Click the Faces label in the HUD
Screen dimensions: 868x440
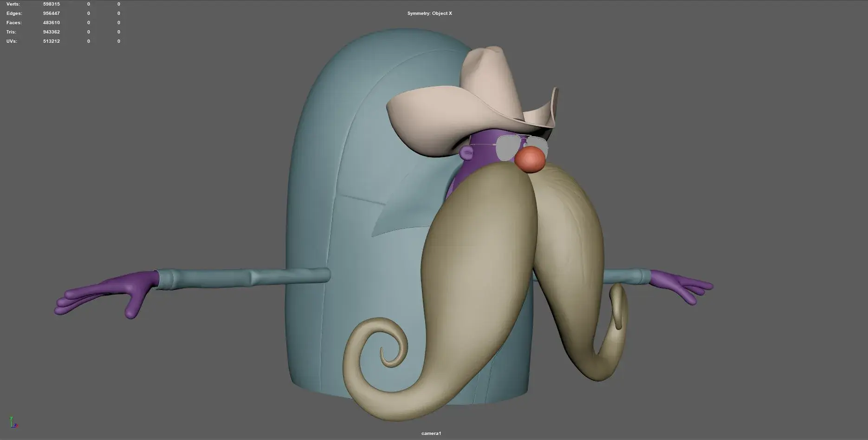(x=14, y=23)
